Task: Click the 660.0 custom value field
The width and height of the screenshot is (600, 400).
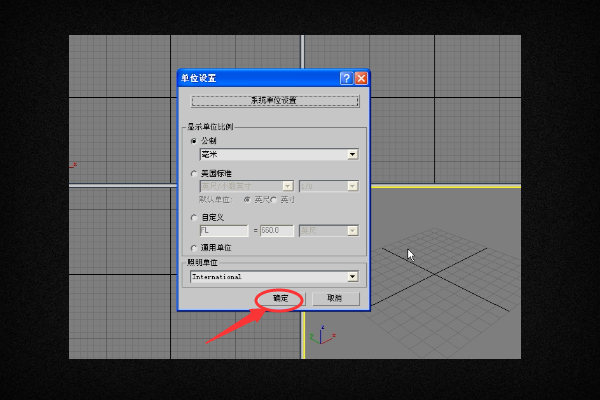Action: (x=277, y=230)
